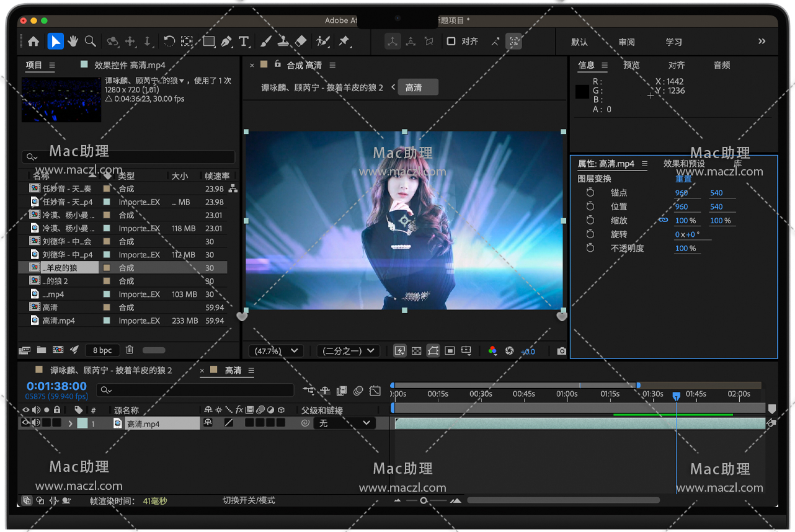795x532 pixels.
Task: Take a snapshot with camera icon
Action: [x=562, y=351]
